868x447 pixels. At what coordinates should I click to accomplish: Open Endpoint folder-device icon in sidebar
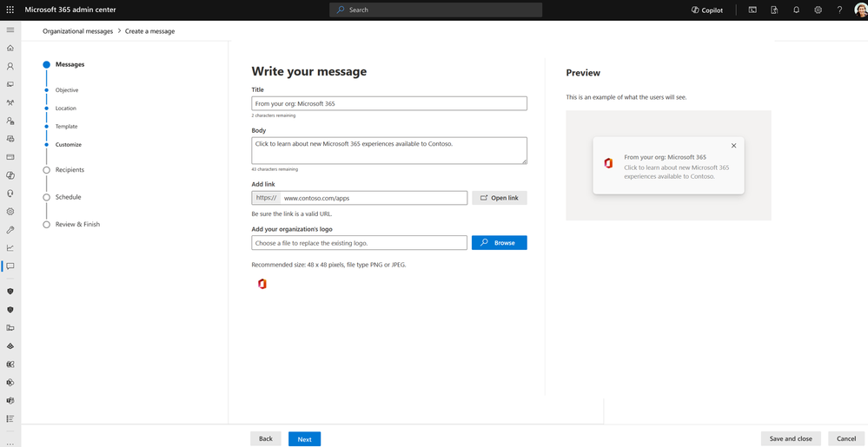tap(10, 327)
